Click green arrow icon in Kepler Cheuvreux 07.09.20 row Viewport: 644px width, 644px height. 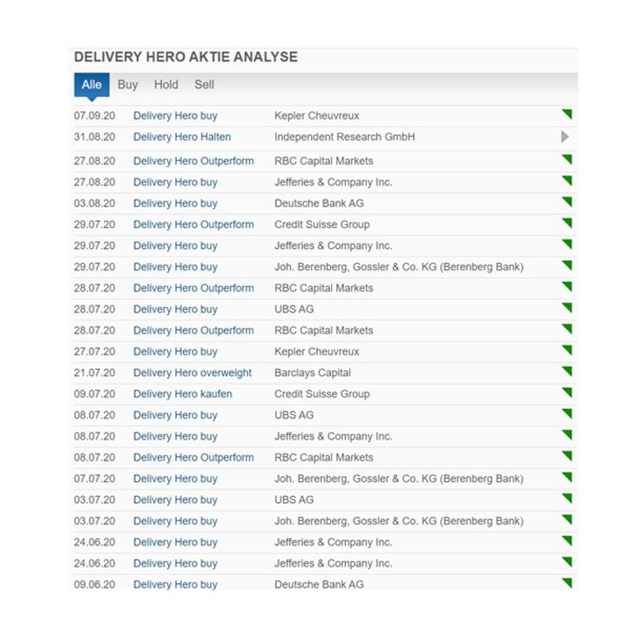click(567, 114)
